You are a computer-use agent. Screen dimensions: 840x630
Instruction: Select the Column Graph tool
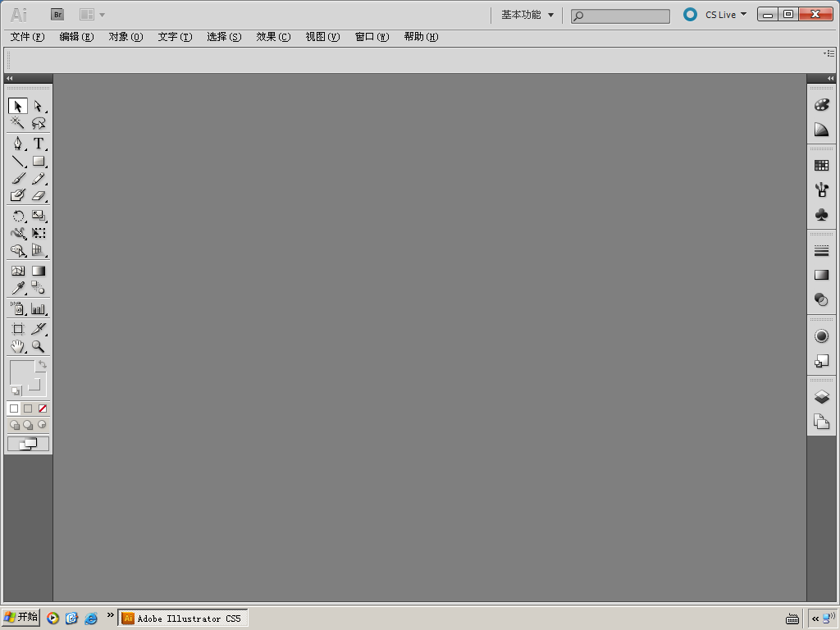[x=38, y=308]
